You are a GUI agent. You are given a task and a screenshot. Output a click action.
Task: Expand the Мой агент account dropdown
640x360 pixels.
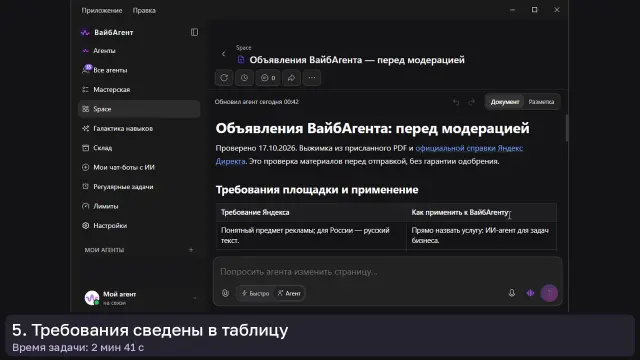click(x=194, y=298)
